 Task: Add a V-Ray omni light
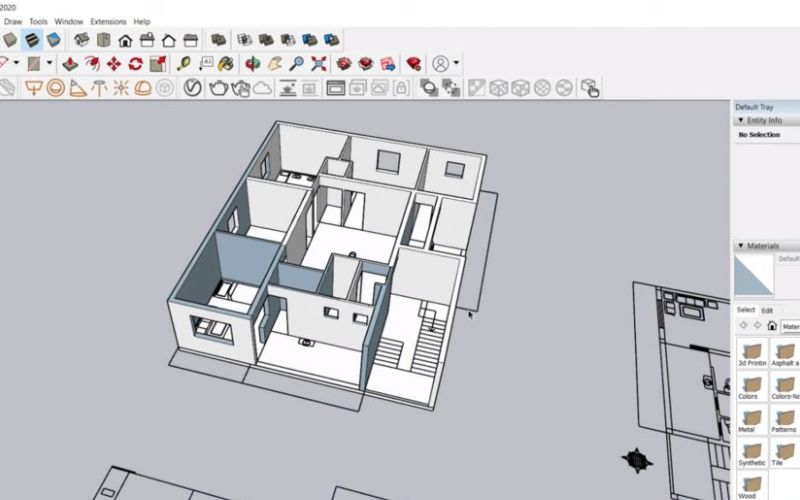click(x=121, y=88)
